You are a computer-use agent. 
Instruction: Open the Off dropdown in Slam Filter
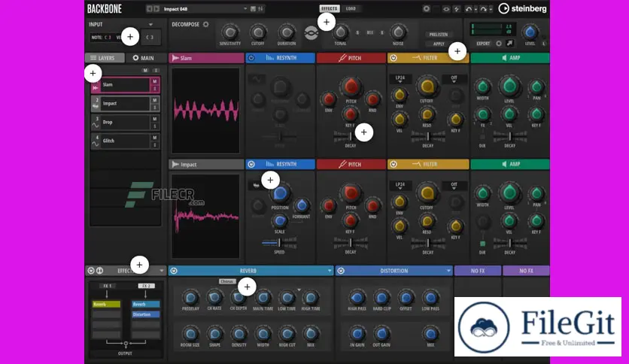tap(454, 79)
